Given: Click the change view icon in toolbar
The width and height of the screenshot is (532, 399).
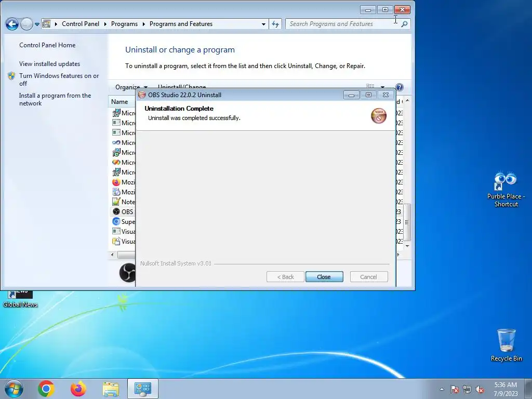Looking at the screenshot, I should (370, 86).
